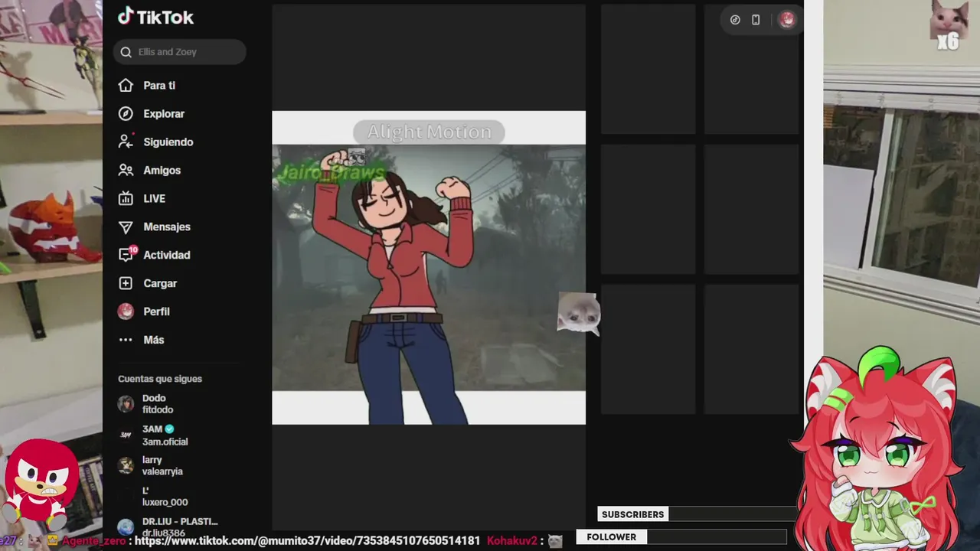Open the profile avatar menu top right
This screenshot has height=551, width=980.
pos(787,20)
